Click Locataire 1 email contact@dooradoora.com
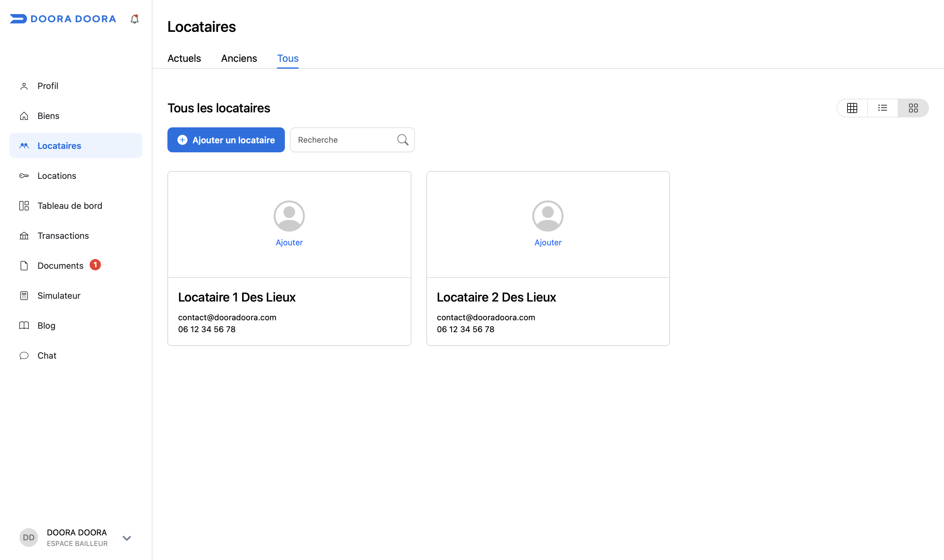 [x=227, y=317]
